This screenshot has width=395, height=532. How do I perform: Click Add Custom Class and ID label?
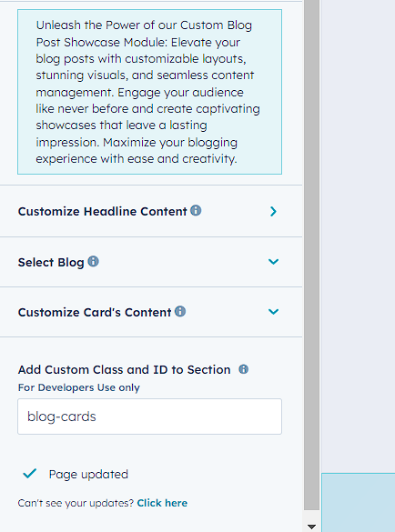click(124, 369)
